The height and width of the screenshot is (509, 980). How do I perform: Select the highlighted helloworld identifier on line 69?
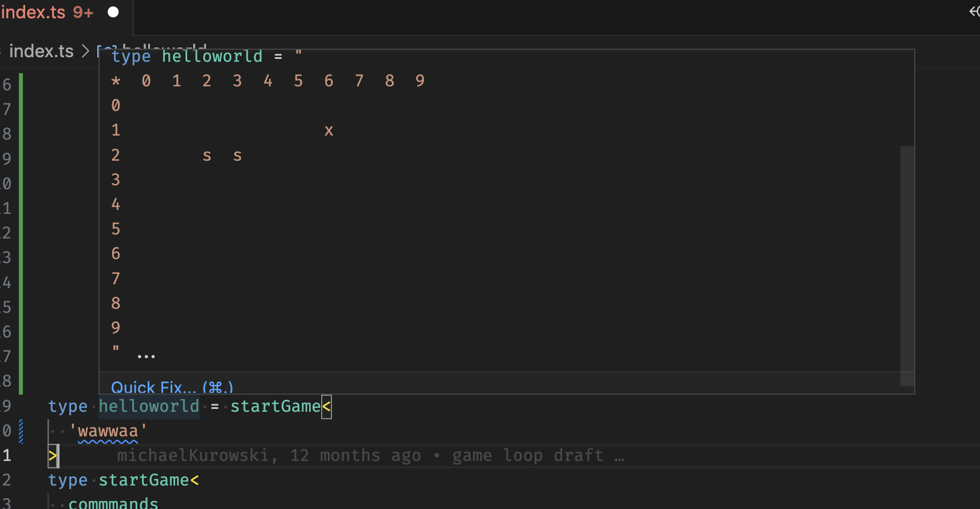(149, 406)
